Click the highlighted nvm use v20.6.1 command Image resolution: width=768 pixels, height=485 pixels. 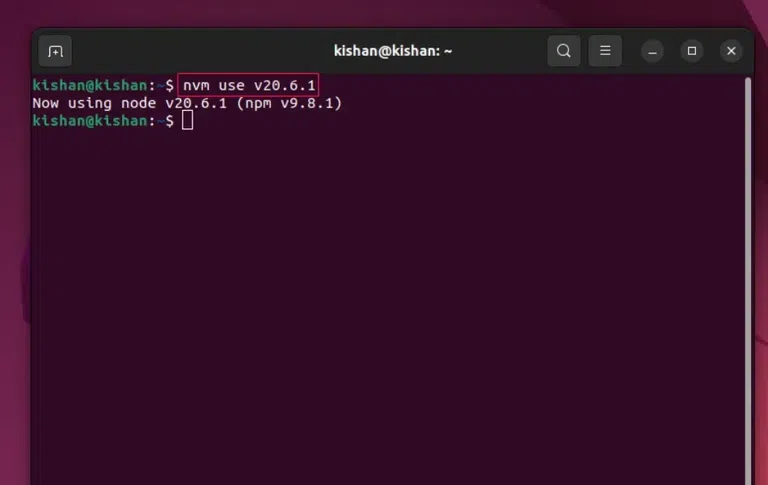pos(248,85)
